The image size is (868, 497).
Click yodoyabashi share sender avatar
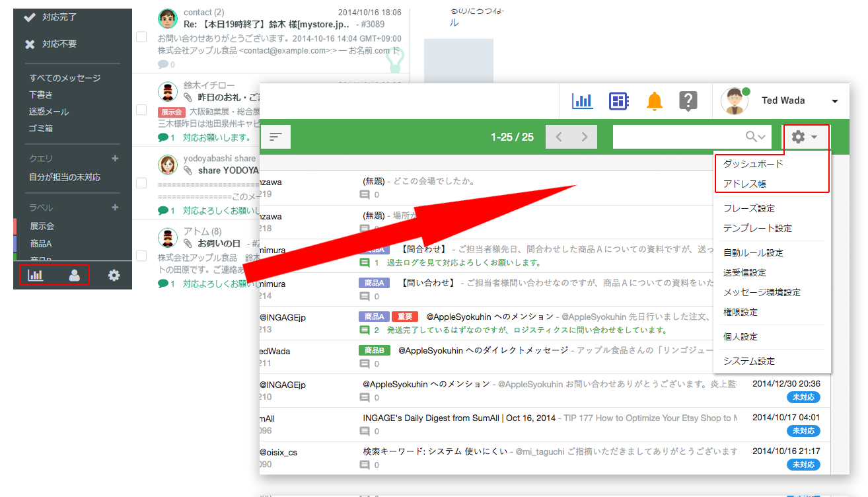click(x=168, y=165)
